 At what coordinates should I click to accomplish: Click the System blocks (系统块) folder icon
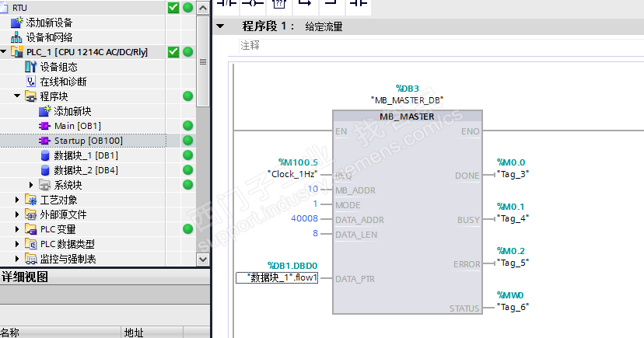[45, 185]
